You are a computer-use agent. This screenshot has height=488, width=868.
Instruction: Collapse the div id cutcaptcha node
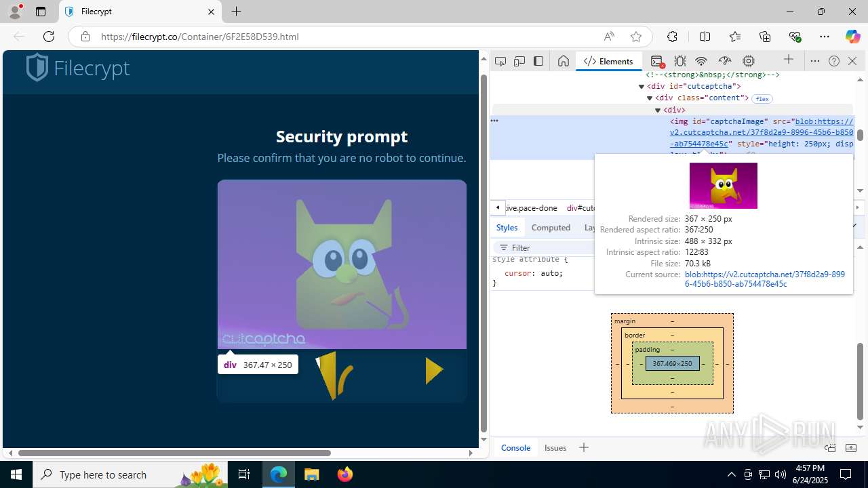642,87
